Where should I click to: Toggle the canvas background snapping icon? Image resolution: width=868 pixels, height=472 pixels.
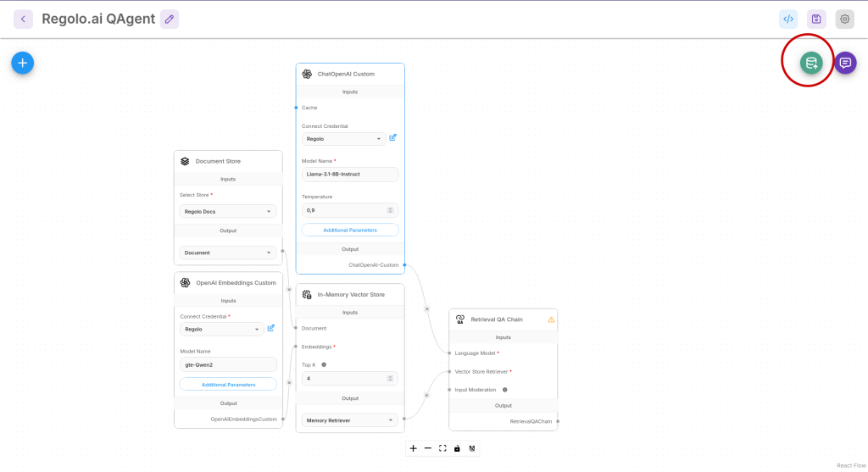pyautogui.click(x=471, y=448)
